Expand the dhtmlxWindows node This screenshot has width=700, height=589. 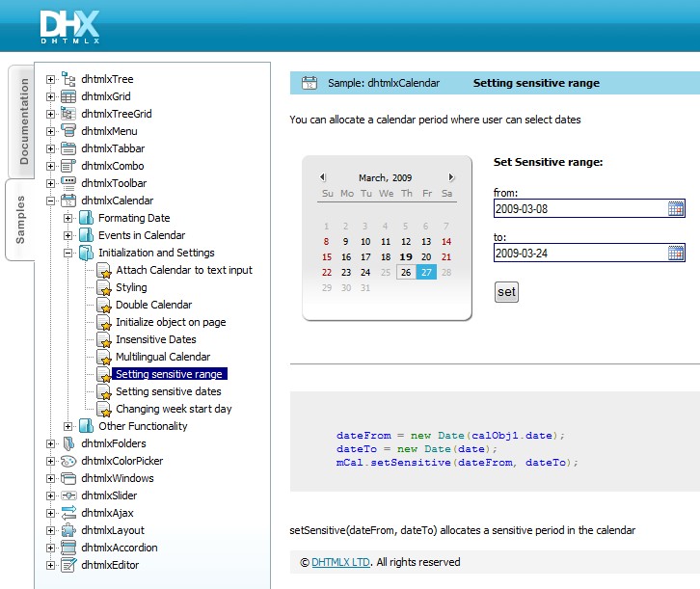point(50,479)
